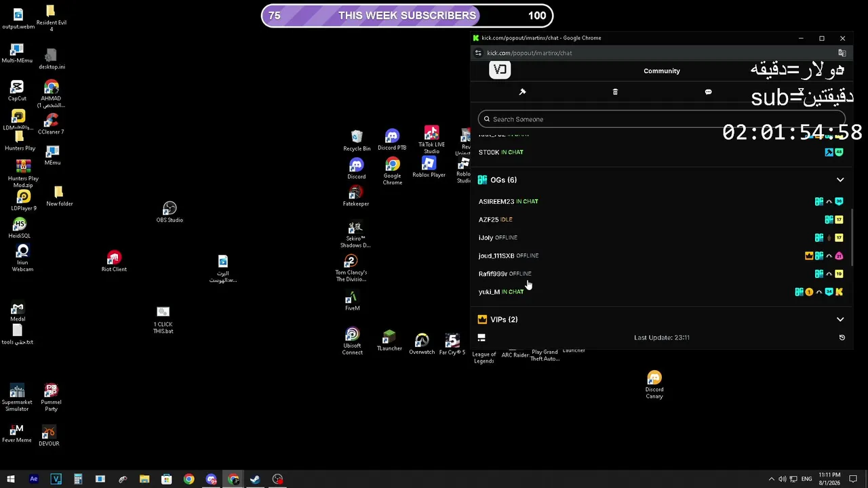The image size is (868, 488).
Task: Open Far Cry 5 desktop shortcut
Action: coord(452,344)
